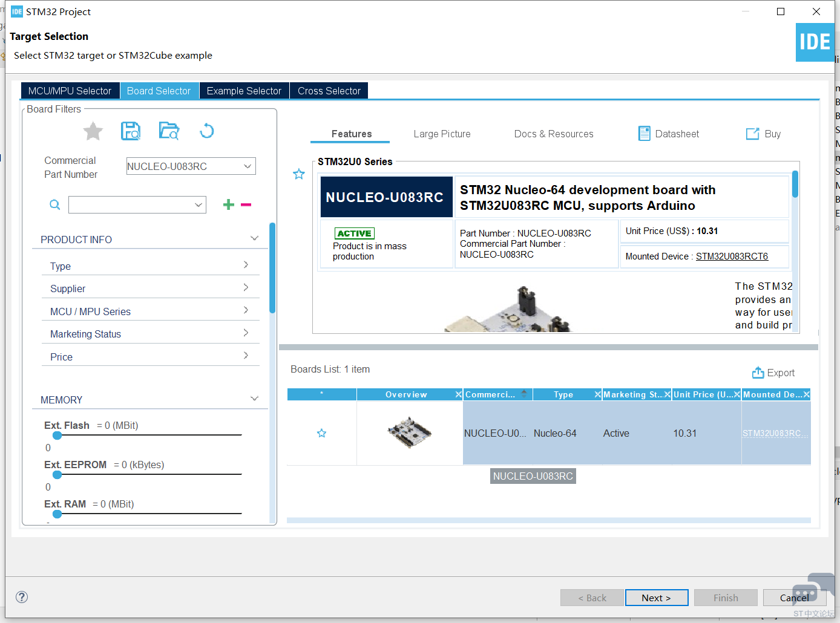
Task: Switch to the MCU/MPU Selector tab
Action: (x=70, y=91)
